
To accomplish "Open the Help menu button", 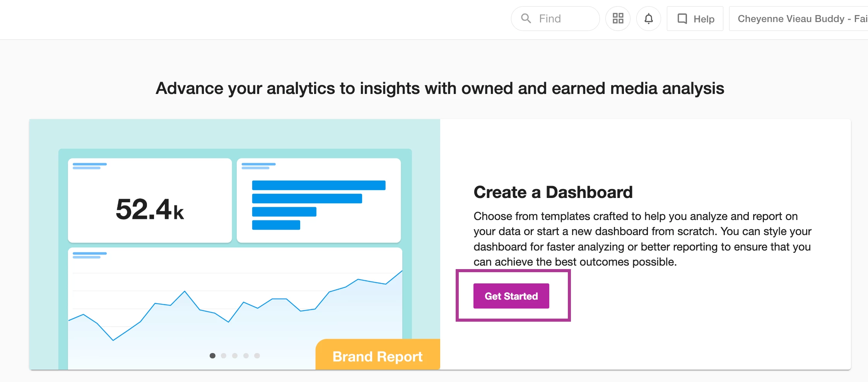I will pos(695,19).
